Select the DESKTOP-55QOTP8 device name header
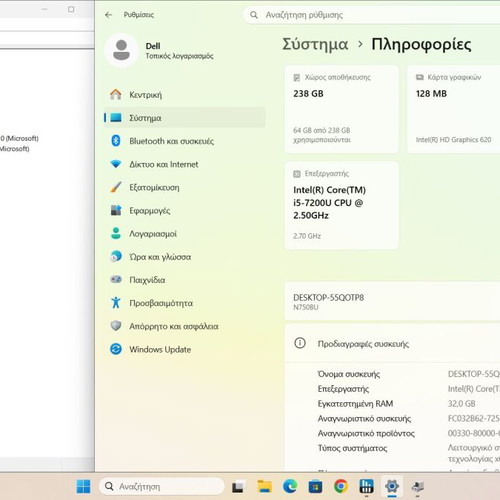This screenshot has height=500, width=500. [328, 297]
